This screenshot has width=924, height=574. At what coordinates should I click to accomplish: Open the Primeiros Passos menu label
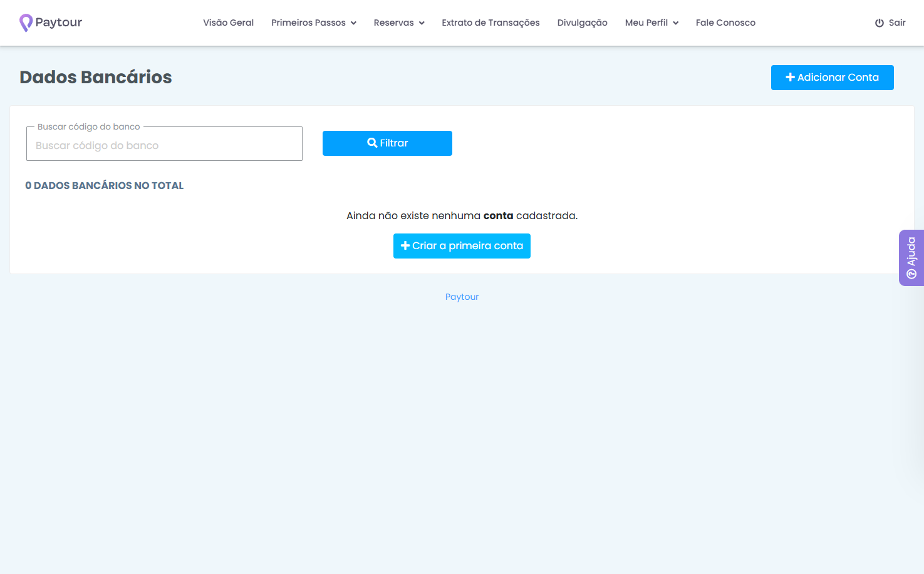pyautogui.click(x=308, y=23)
